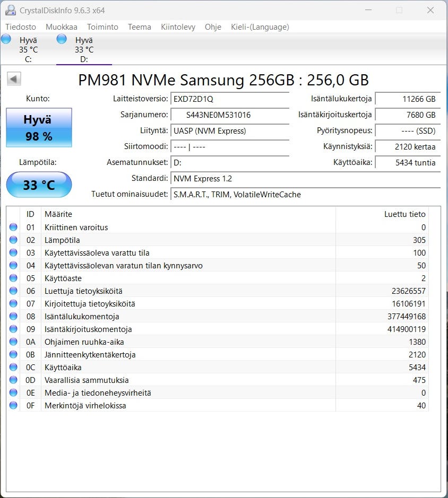Click the value 475 for Vaarallisia sammutuksia

[419, 380]
